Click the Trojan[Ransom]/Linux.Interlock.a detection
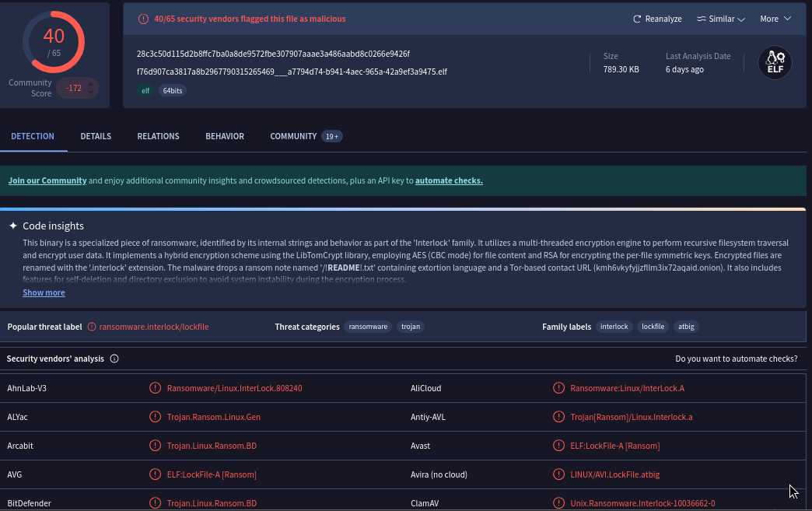The image size is (812, 511). click(x=632, y=417)
